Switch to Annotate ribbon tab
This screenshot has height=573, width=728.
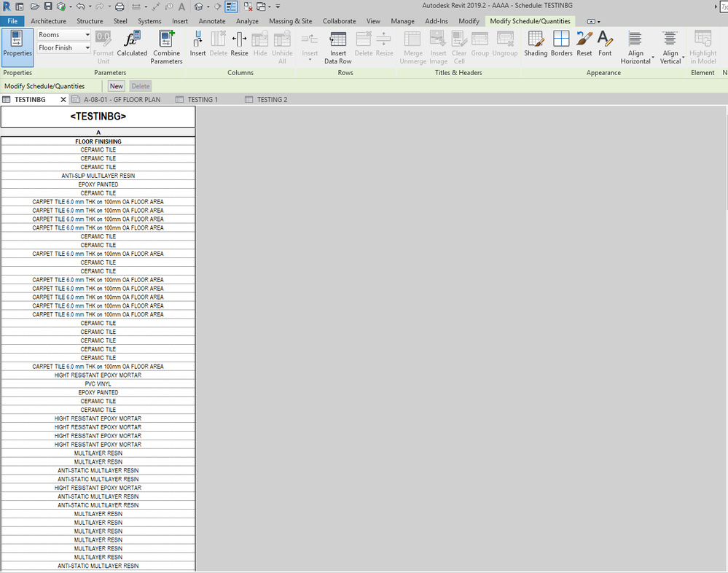click(212, 21)
